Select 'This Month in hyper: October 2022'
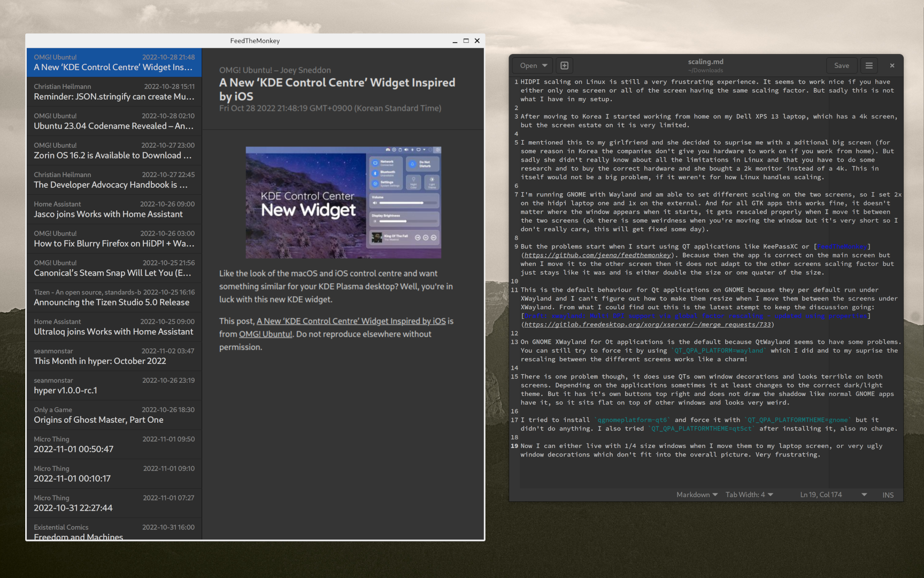This screenshot has width=924, height=578. (114, 357)
